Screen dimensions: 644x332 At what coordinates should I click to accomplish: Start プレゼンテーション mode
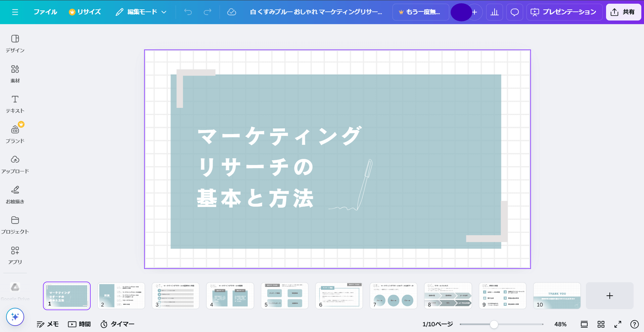(564, 12)
